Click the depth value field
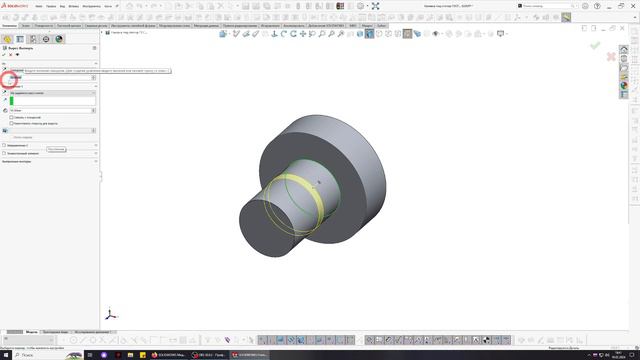Screen dimensions: 640x360 [50, 111]
